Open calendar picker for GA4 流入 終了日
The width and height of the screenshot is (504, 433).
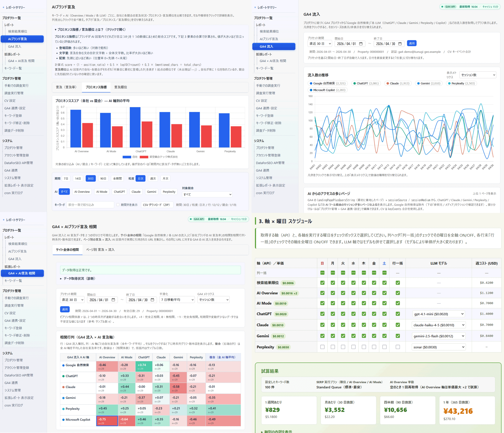(400, 44)
